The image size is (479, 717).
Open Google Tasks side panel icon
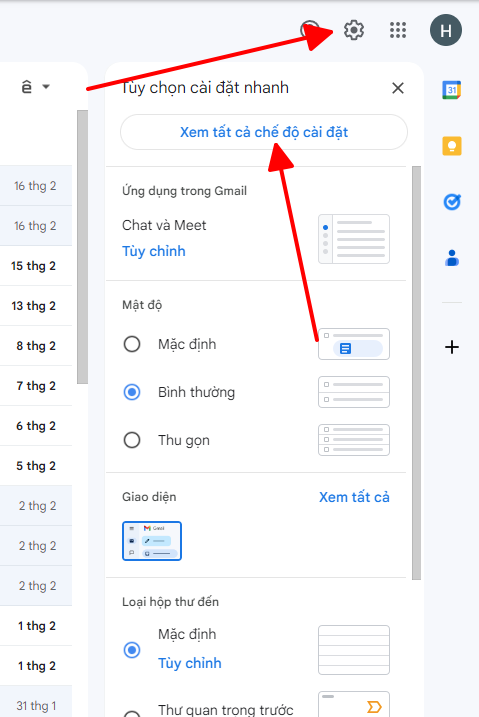(x=452, y=202)
